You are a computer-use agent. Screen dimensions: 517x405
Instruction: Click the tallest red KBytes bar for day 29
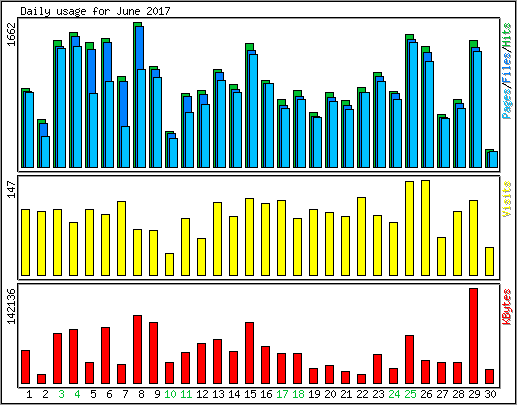473,336
